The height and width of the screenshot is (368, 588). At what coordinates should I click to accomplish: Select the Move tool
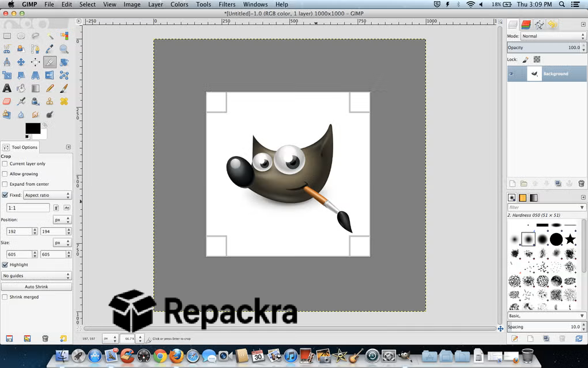pyautogui.click(x=21, y=62)
